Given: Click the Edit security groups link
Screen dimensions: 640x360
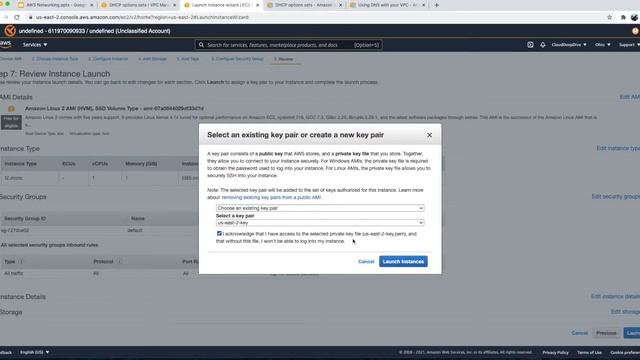Looking at the screenshot, I should (x=616, y=197).
